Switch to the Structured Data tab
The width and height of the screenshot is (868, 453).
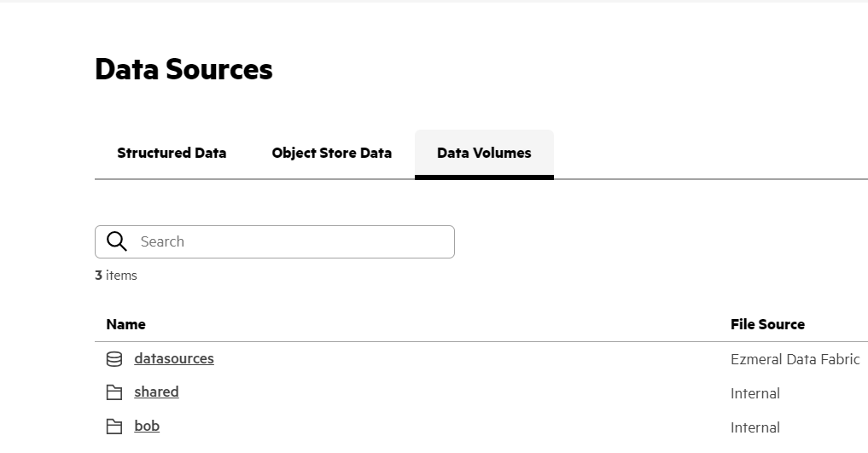[x=172, y=154]
